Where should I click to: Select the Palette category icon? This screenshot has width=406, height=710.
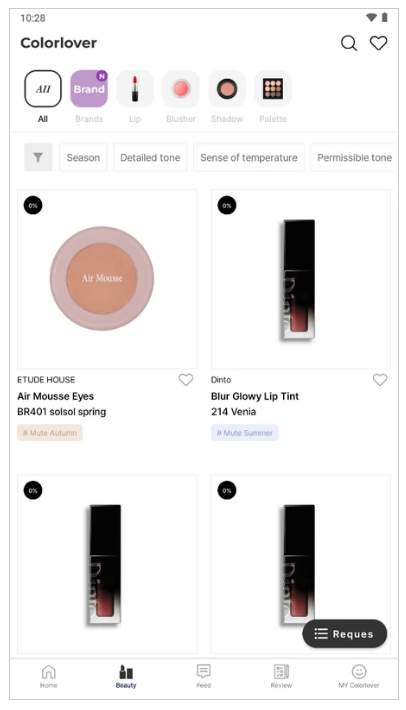pyautogui.click(x=273, y=89)
